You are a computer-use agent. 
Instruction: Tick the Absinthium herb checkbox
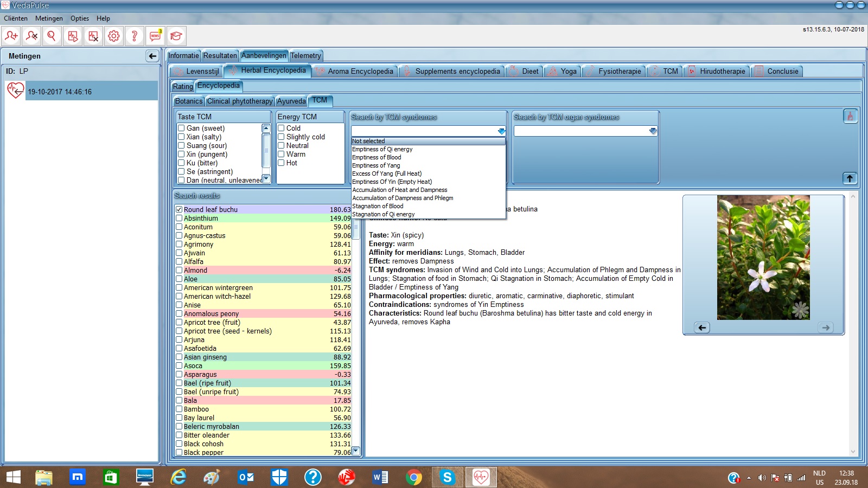point(179,219)
